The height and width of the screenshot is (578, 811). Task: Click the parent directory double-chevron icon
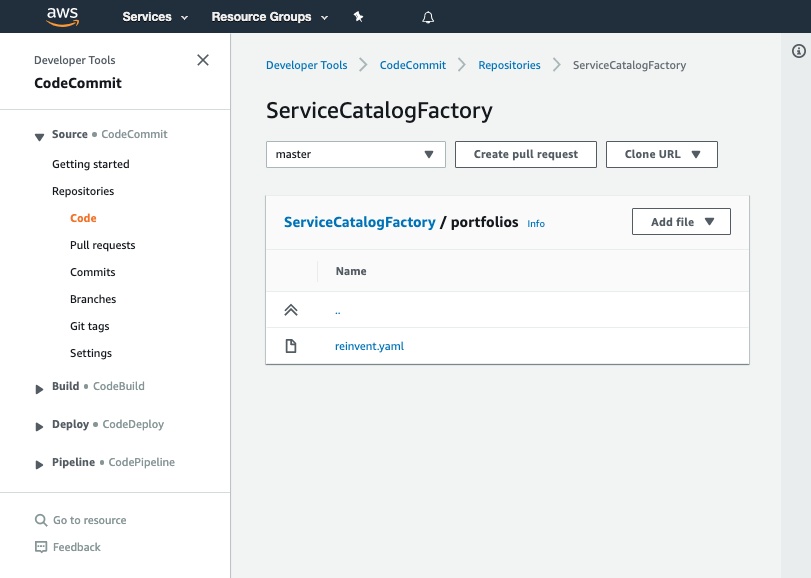pos(291,310)
